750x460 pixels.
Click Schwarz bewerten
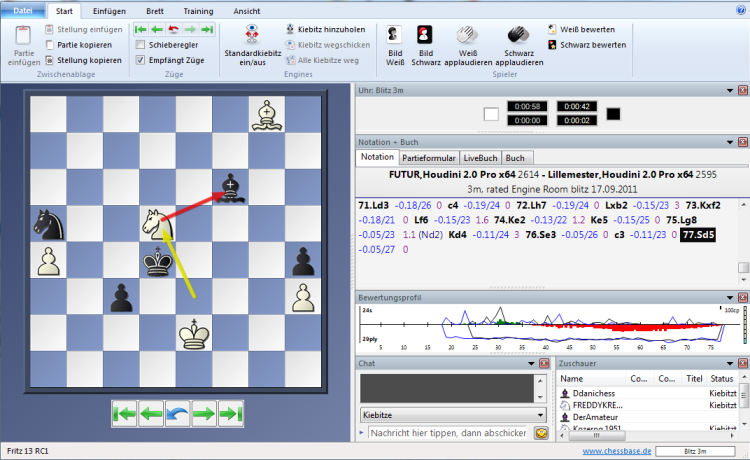pos(587,45)
